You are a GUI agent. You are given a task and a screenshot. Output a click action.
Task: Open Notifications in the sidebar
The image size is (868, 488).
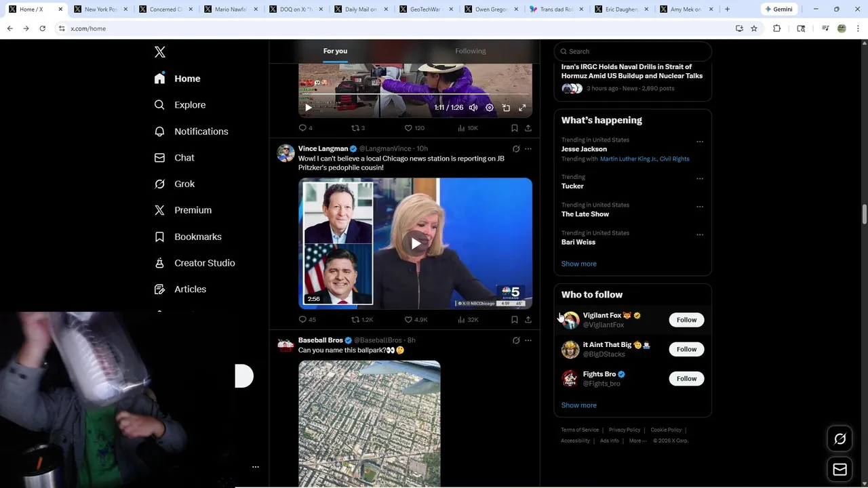click(191, 131)
